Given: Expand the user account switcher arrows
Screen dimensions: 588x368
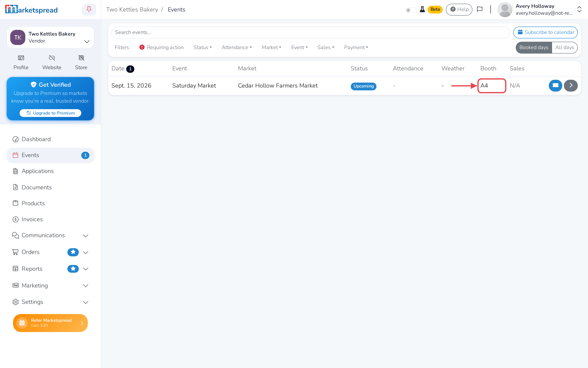Looking at the screenshot, I should click(579, 9).
